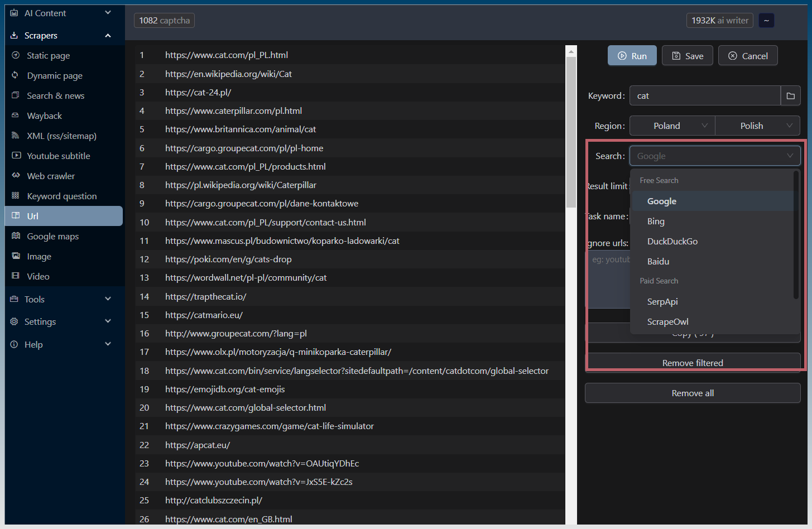812x529 pixels.
Task: Click the Web crawler icon
Action: tap(16, 176)
